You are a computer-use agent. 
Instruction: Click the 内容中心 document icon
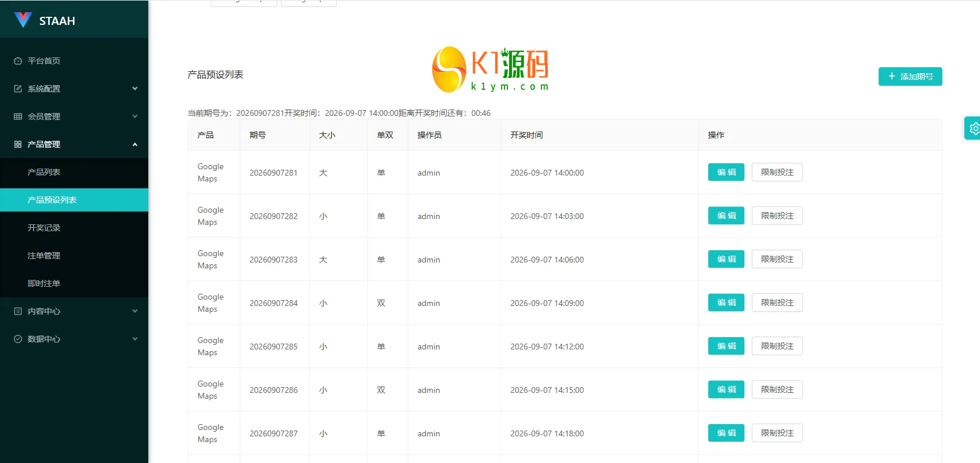(18, 311)
